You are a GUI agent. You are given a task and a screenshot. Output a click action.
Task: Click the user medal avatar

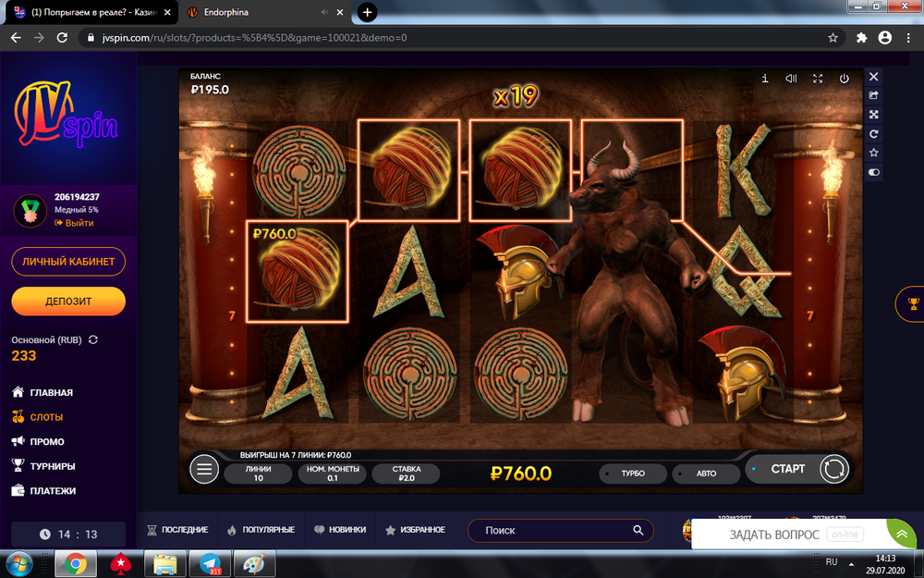pos(30,211)
